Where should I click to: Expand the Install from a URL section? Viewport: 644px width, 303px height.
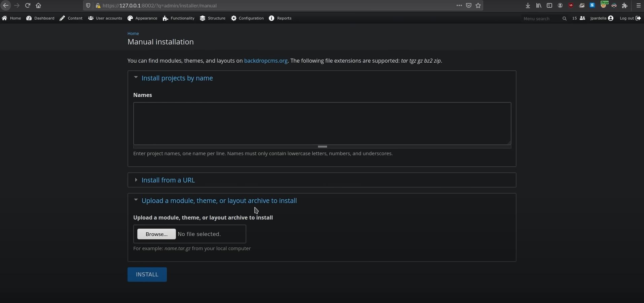168,180
